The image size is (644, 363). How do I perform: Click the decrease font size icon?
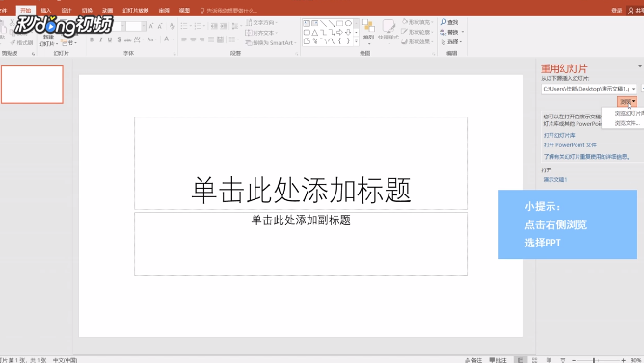[x=160, y=26]
